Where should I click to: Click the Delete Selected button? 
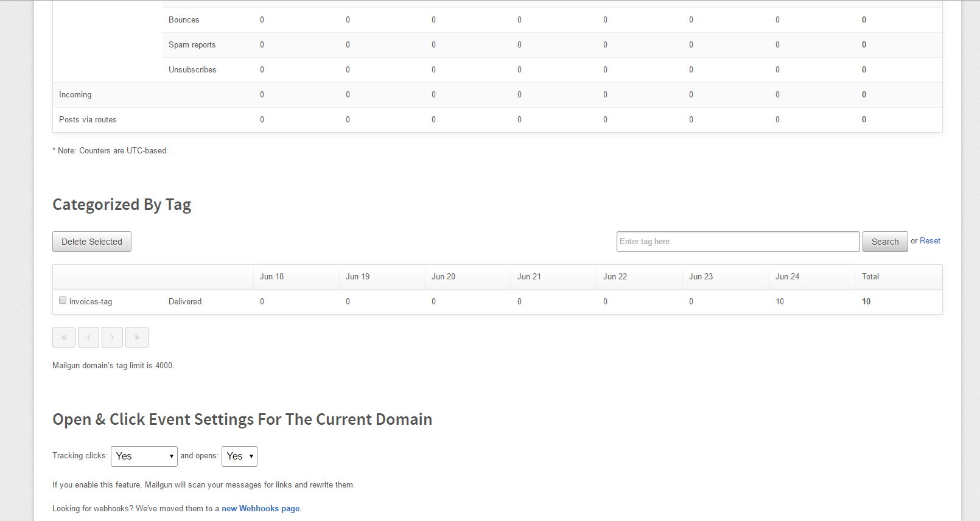click(92, 242)
